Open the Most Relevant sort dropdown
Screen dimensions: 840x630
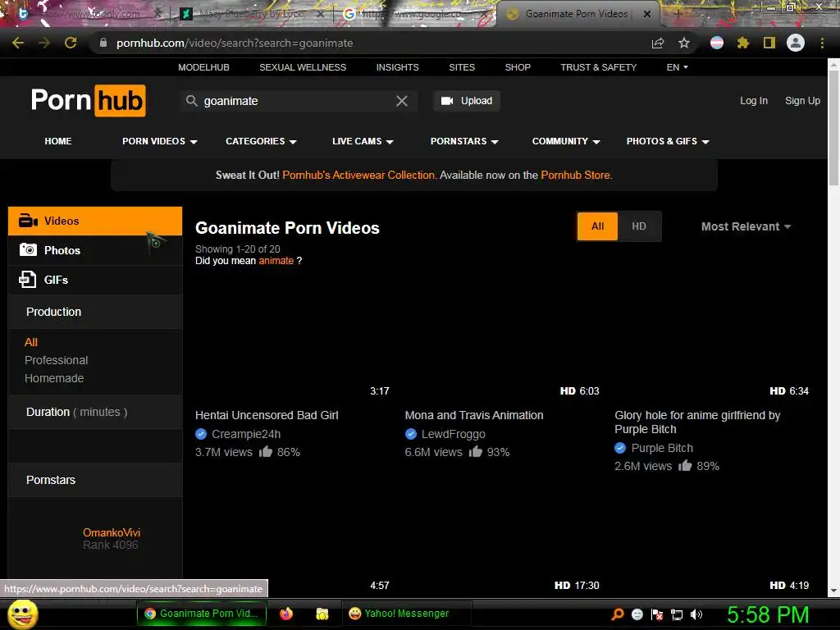pos(746,226)
